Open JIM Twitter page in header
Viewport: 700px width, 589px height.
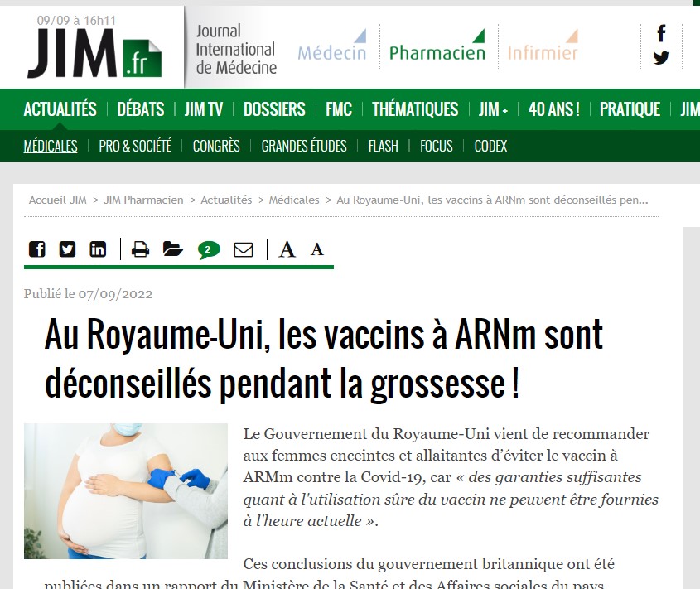pos(661,58)
